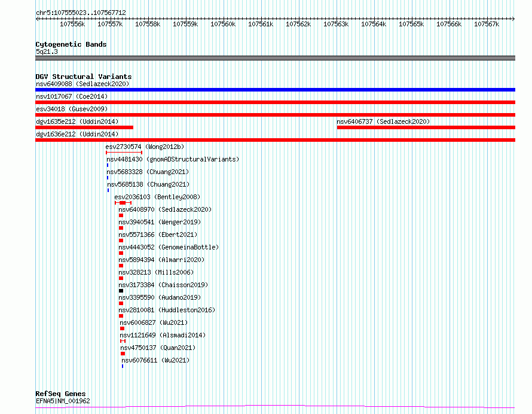Click the Cytogenetic Bands track title
The width and height of the screenshot is (532, 414).
click(71, 44)
